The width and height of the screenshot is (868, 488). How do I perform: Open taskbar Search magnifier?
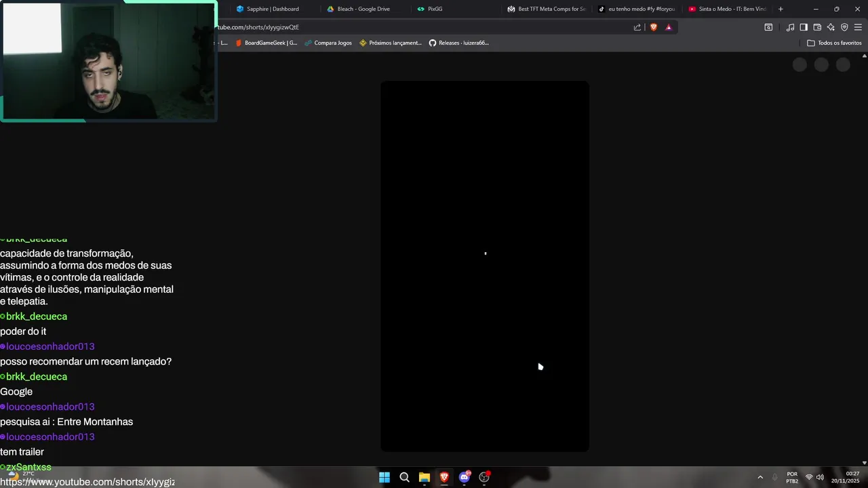[x=404, y=477]
